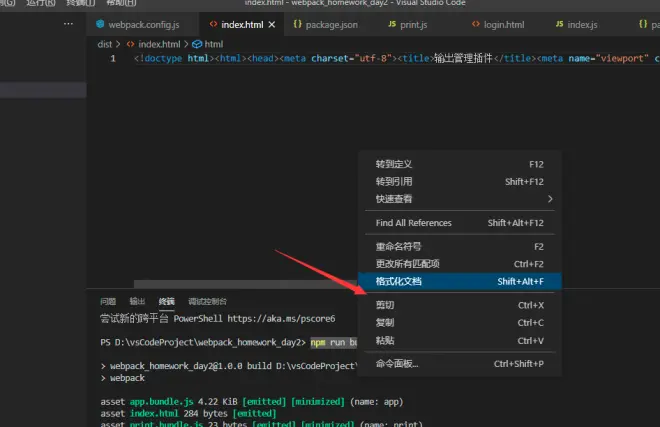Select 复制 from the context menu
The width and height of the screenshot is (660, 427).
point(460,323)
